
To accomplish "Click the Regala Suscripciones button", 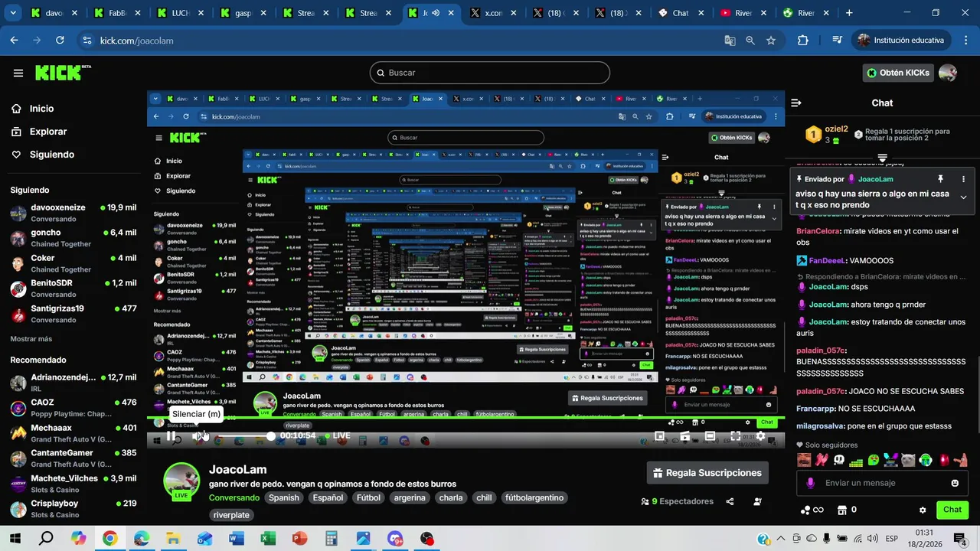I will point(707,473).
